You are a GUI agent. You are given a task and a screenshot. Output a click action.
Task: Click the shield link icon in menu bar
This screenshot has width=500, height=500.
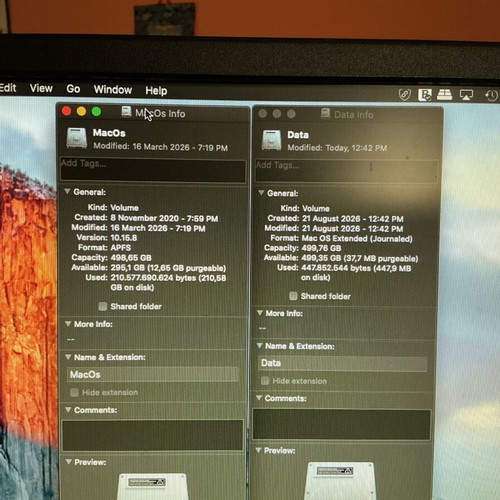[x=404, y=95]
